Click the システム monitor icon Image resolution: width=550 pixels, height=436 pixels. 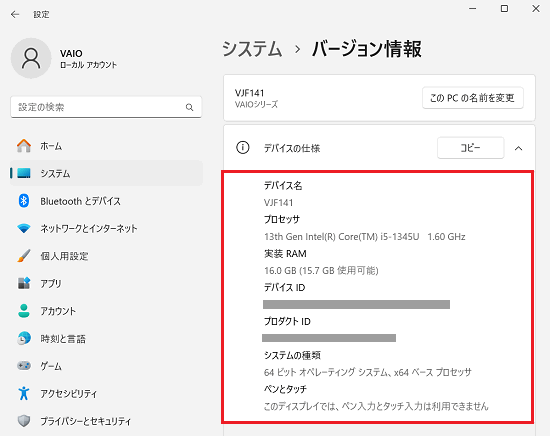[24, 173]
